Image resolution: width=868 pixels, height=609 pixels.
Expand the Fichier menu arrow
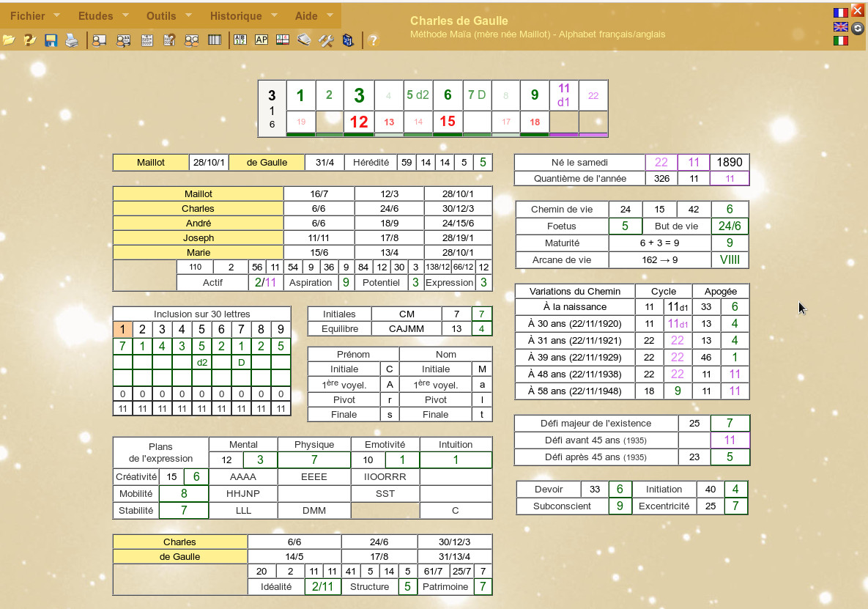coord(56,15)
